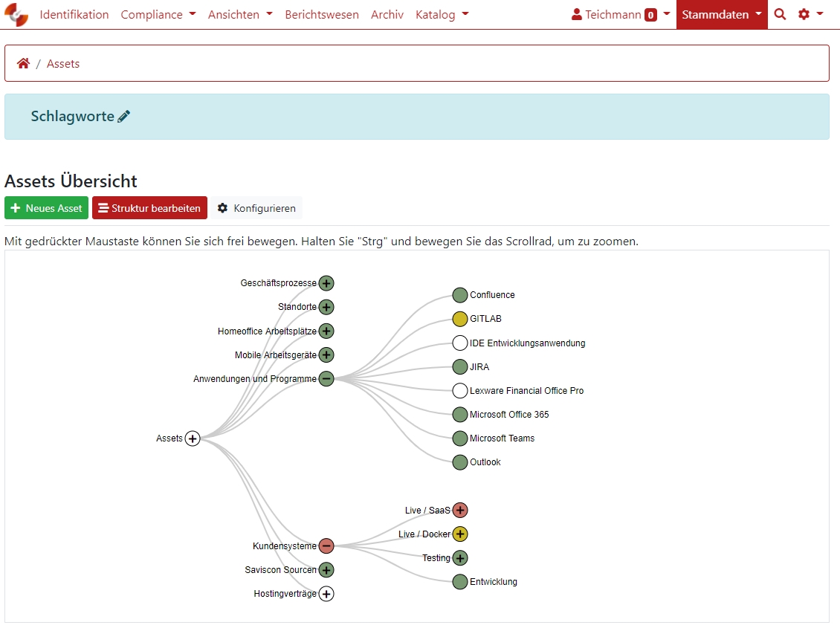The image size is (840, 628).
Task: Click the Confluence label text
Action: 492,295
